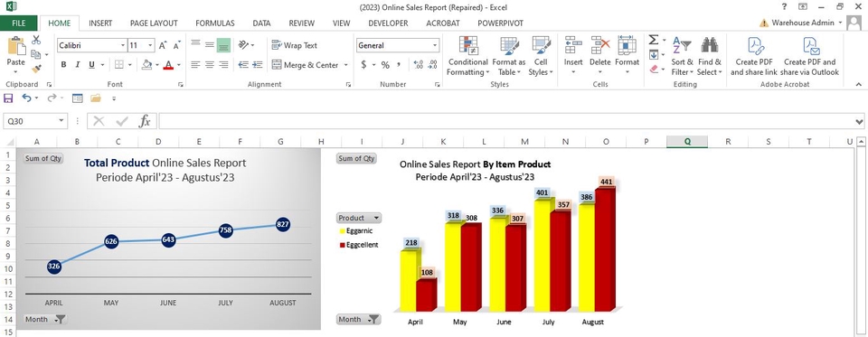Collapse the ribbon with the arrow
The image size is (868, 337).
coord(859,84)
